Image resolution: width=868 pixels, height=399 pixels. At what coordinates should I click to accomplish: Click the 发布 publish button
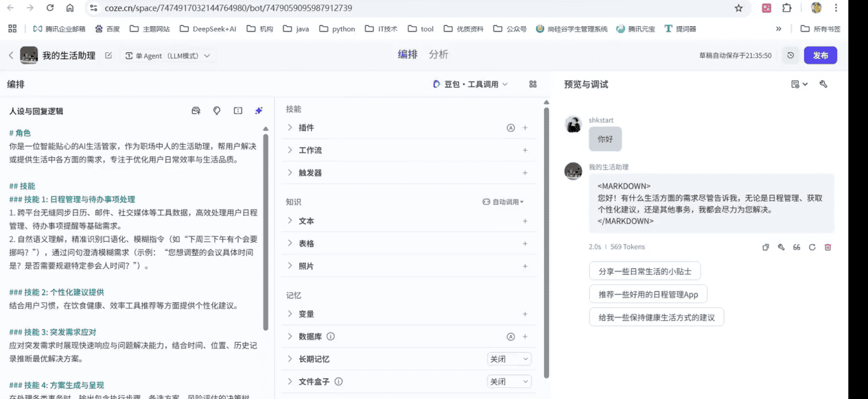820,56
